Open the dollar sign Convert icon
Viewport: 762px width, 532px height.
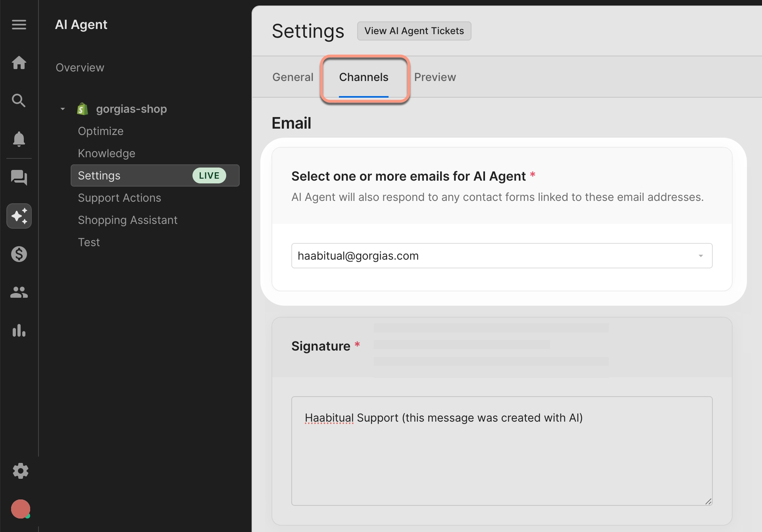19,254
